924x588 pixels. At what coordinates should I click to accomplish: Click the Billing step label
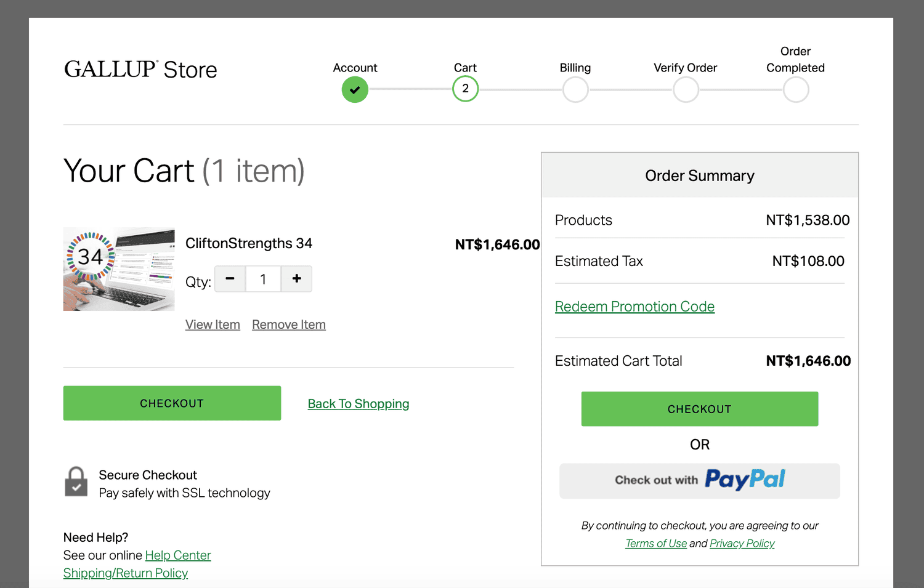click(575, 68)
